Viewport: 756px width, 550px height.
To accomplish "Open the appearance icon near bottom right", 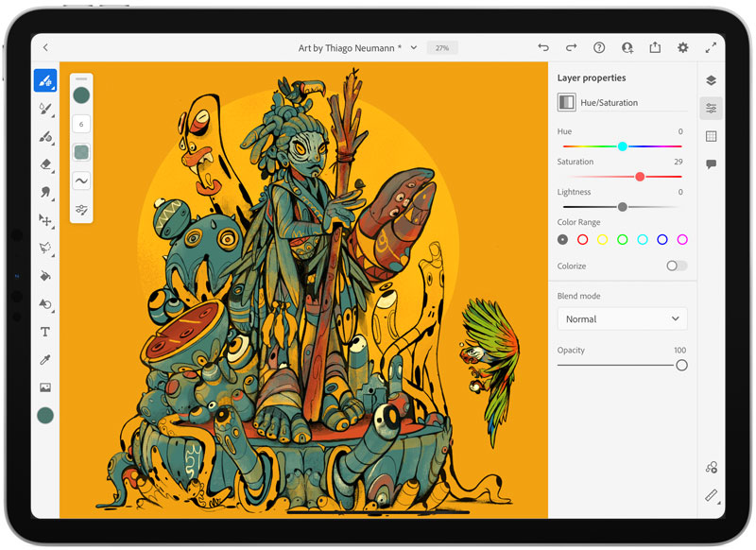I will 712,467.
